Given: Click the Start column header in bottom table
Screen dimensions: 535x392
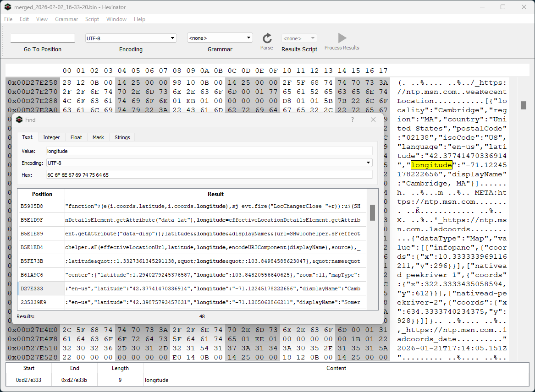Looking at the screenshot, I should [29, 368].
